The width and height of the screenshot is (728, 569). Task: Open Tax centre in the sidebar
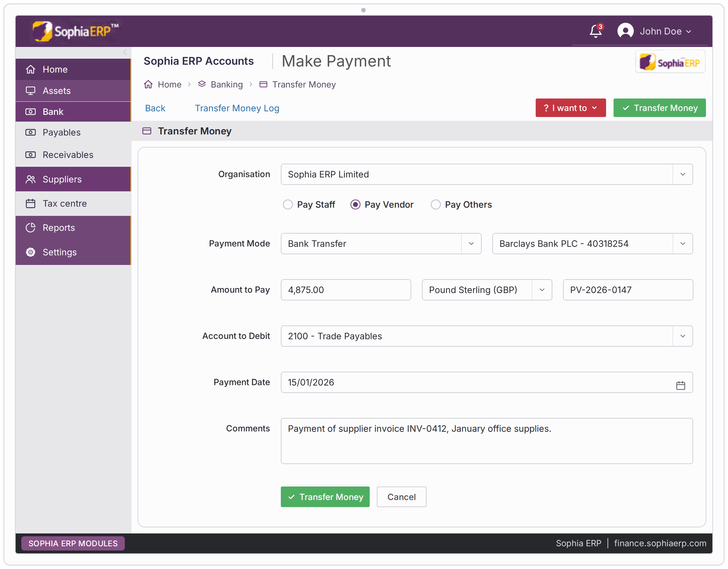tap(73, 203)
